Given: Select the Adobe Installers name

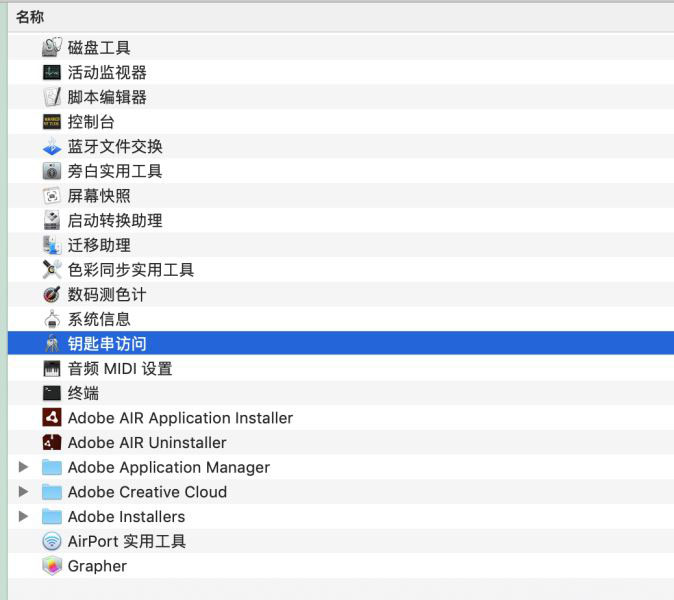Looking at the screenshot, I should click(x=126, y=516).
